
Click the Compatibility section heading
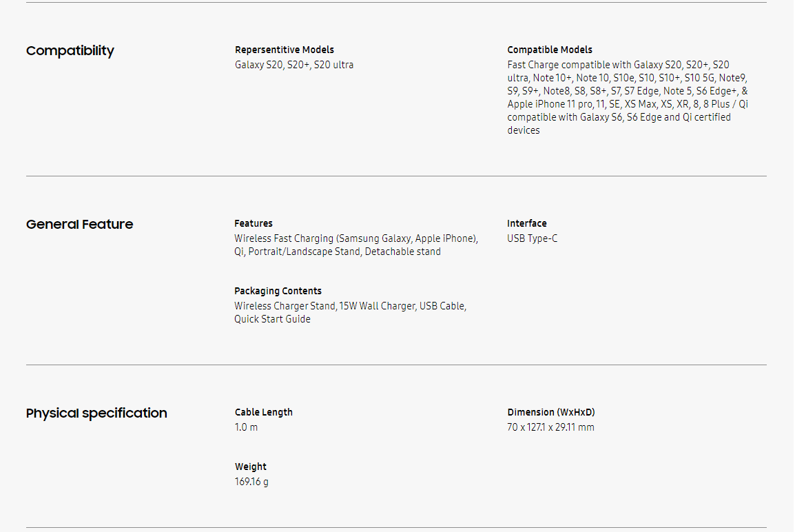[70, 51]
